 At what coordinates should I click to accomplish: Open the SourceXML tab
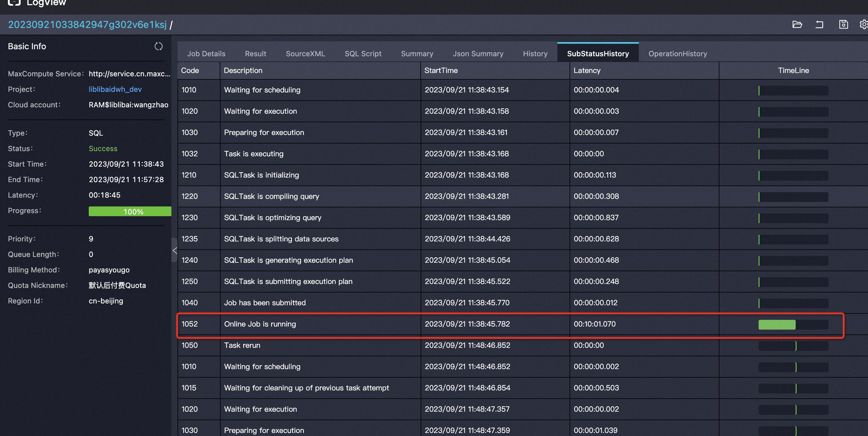point(305,54)
